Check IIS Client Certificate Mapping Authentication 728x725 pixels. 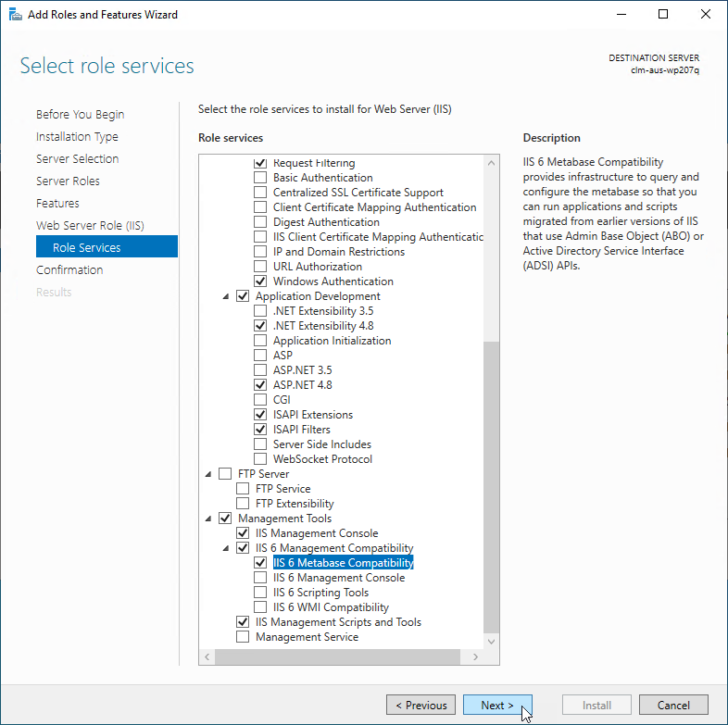pos(260,237)
